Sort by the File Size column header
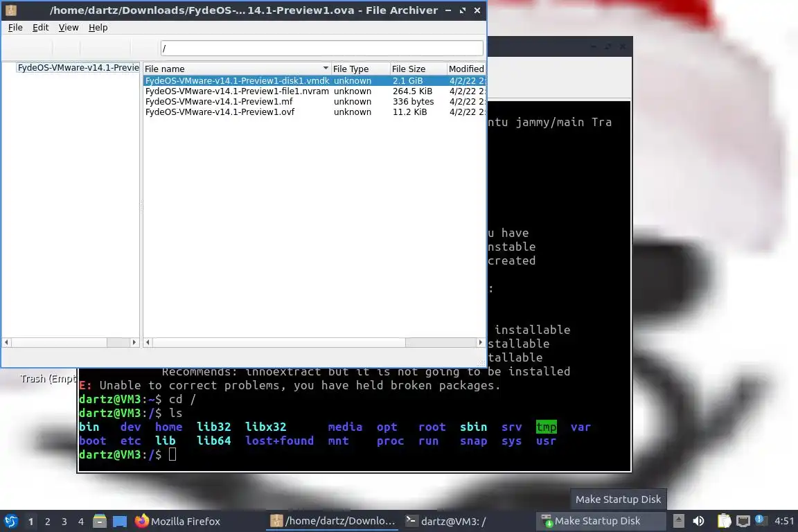Screen dimensions: 798x532 [418, 69]
